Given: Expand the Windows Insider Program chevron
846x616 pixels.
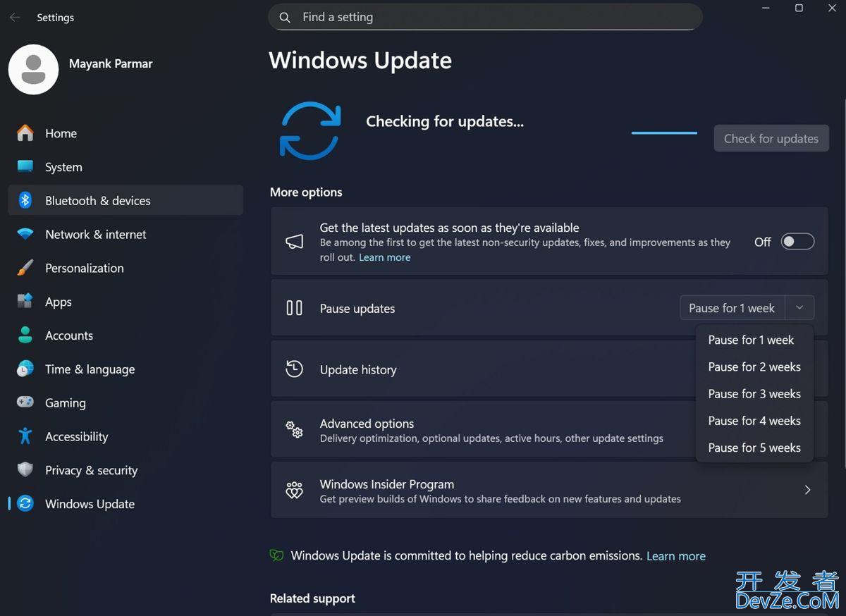Looking at the screenshot, I should point(807,490).
